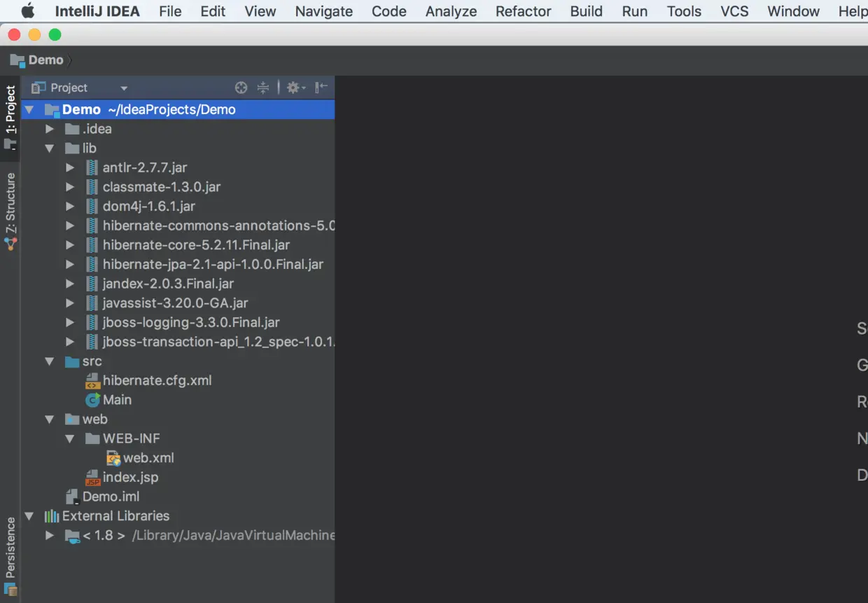Click the web.xml descriptor icon

(x=113, y=458)
